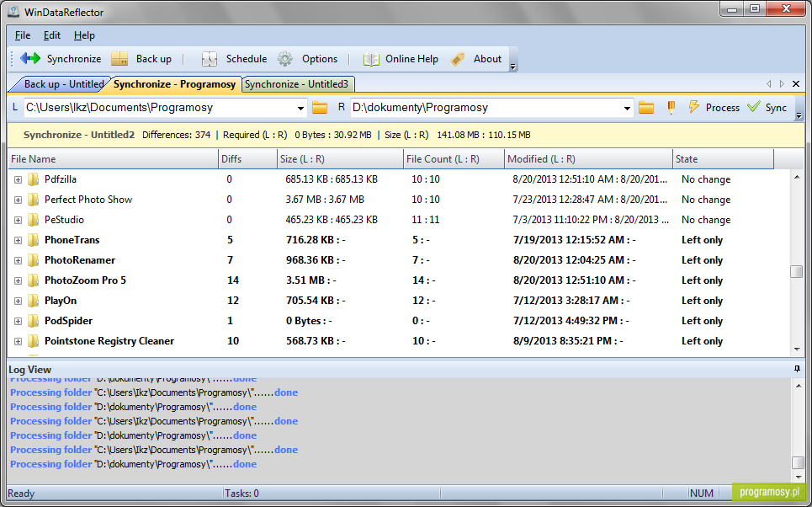Sort by Modified (L : R) column header
Viewport: 812px width, 507px height.
[x=588, y=159]
